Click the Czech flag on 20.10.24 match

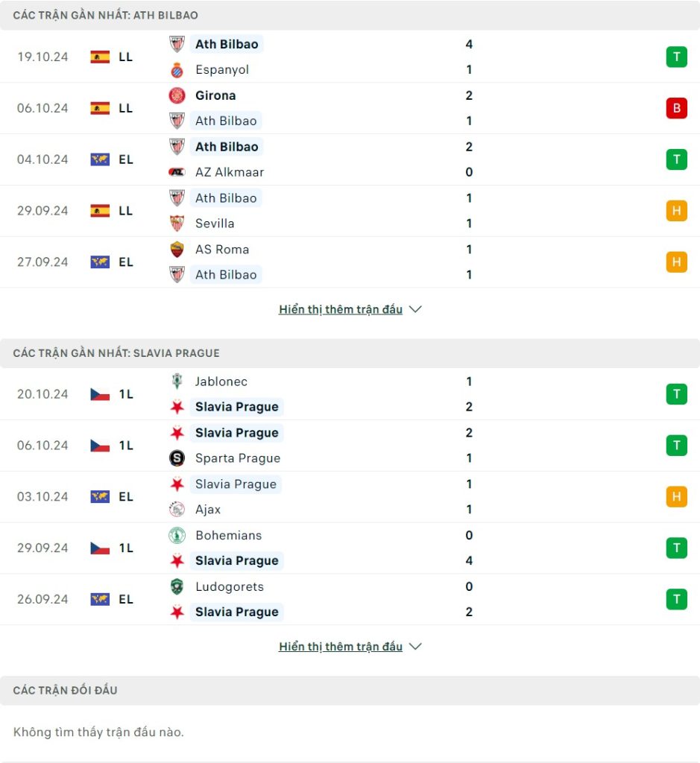tap(100, 394)
